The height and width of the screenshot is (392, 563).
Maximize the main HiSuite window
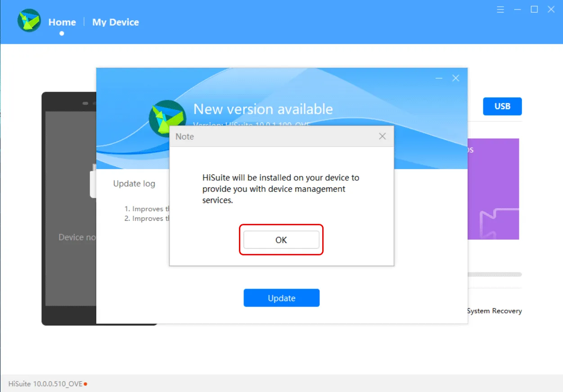click(x=534, y=9)
